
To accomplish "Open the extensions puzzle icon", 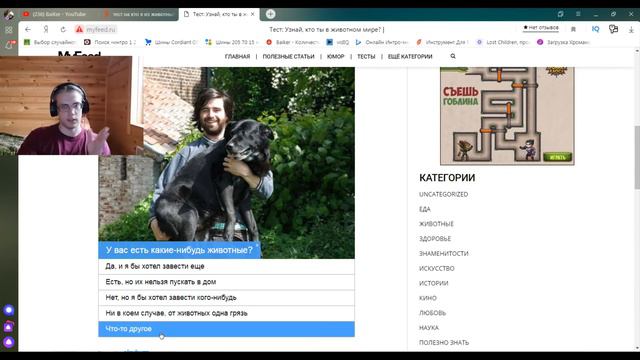I will tap(613, 29).
